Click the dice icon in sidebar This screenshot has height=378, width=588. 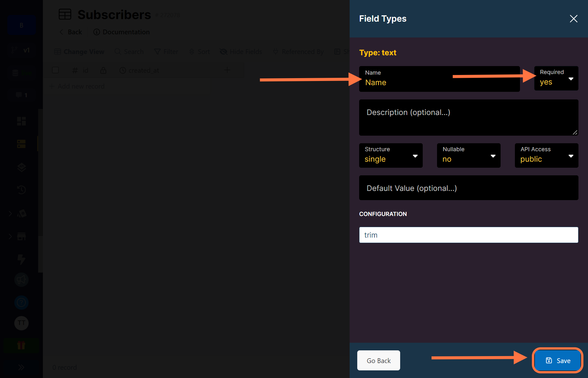[21, 213]
